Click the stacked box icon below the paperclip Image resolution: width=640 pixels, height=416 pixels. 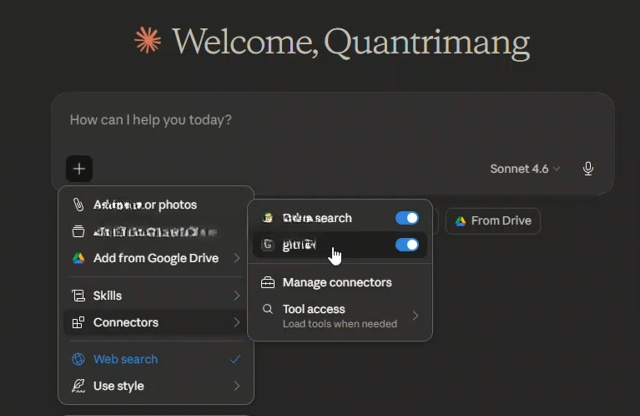(x=78, y=231)
